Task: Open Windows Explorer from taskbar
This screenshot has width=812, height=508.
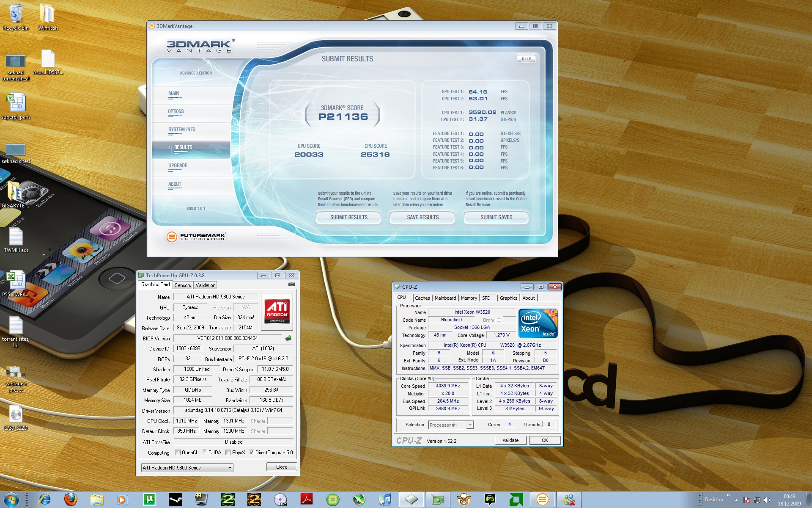Action: [x=96, y=500]
